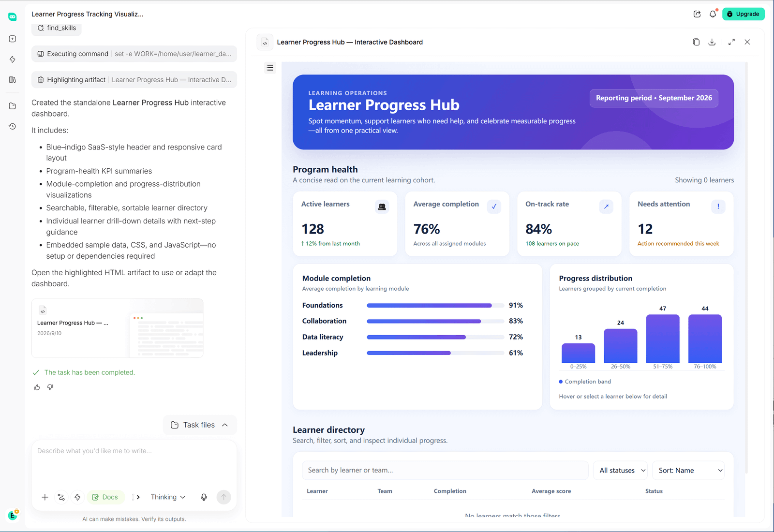Click the Foundations completion bar
The image size is (774, 532).
(x=435, y=306)
